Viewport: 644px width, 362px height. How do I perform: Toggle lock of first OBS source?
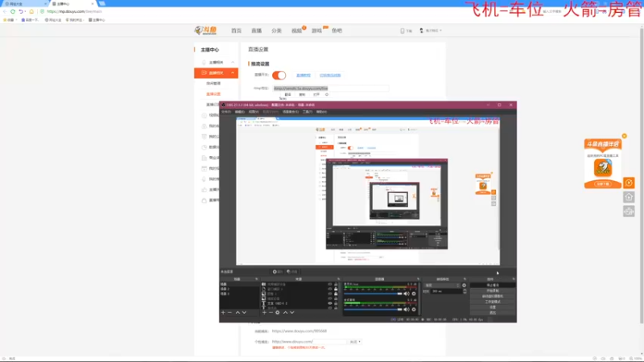tap(336, 284)
